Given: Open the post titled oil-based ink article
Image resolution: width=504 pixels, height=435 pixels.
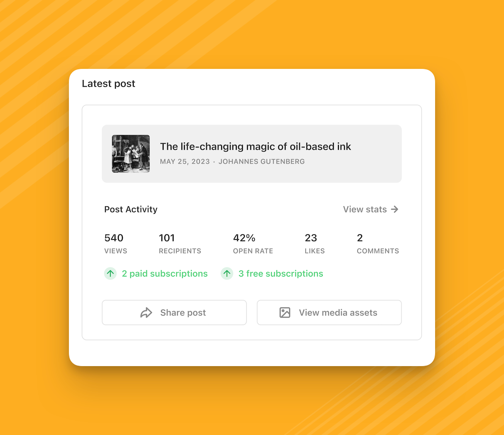Looking at the screenshot, I should [255, 147].
